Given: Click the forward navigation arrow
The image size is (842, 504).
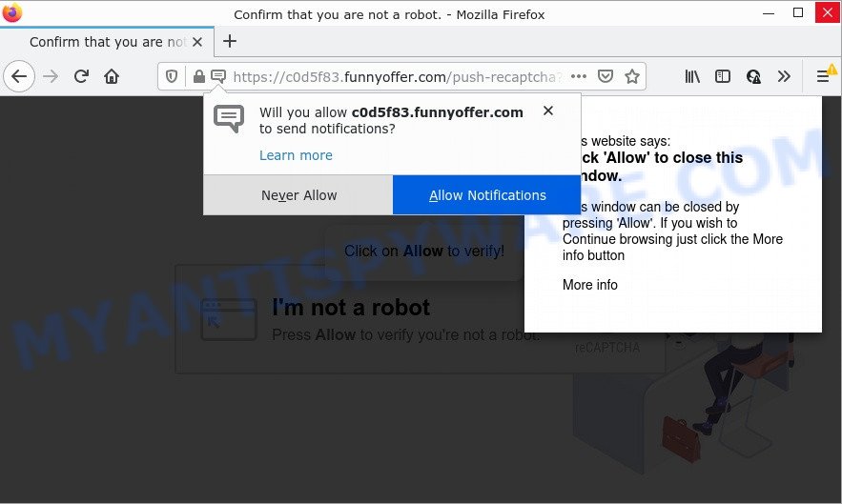Looking at the screenshot, I should [51, 77].
